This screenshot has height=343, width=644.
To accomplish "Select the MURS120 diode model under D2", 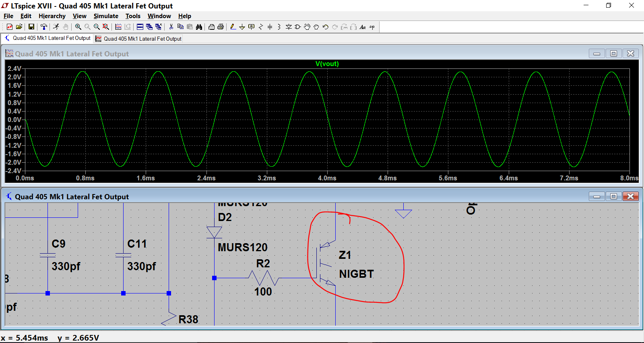I will tap(243, 247).
